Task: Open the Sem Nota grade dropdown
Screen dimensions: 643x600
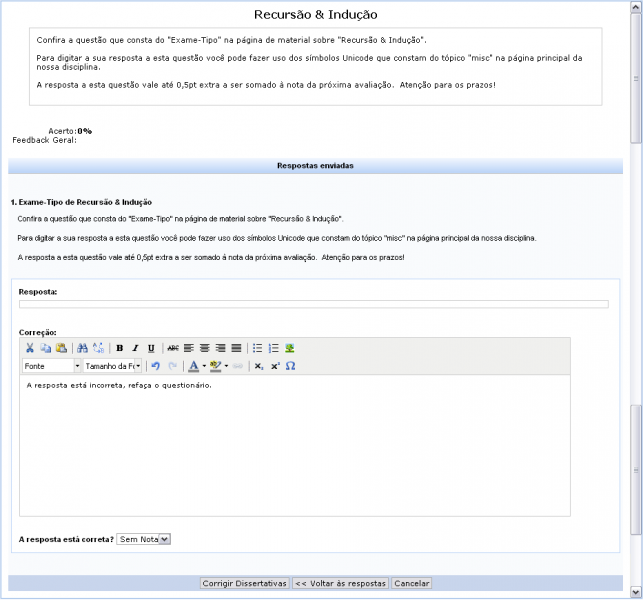Action: pyautogui.click(x=144, y=539)
